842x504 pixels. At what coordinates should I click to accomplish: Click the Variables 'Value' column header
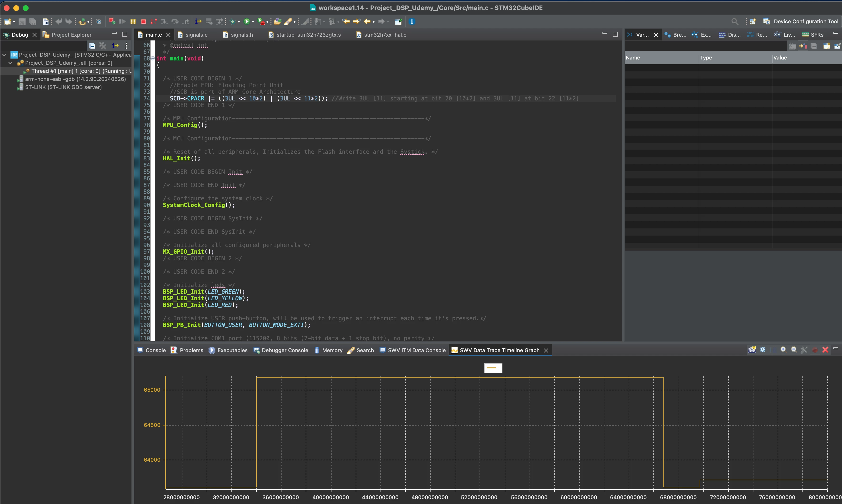point(807,58)
